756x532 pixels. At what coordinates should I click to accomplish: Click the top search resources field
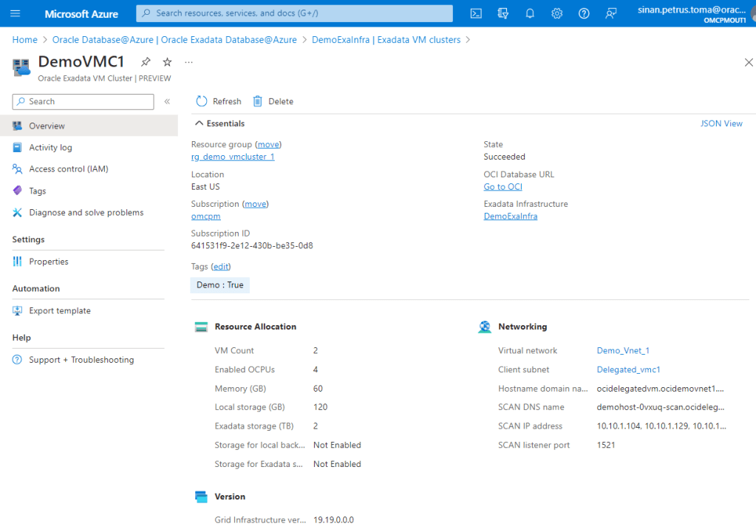[x=294, y=13]
